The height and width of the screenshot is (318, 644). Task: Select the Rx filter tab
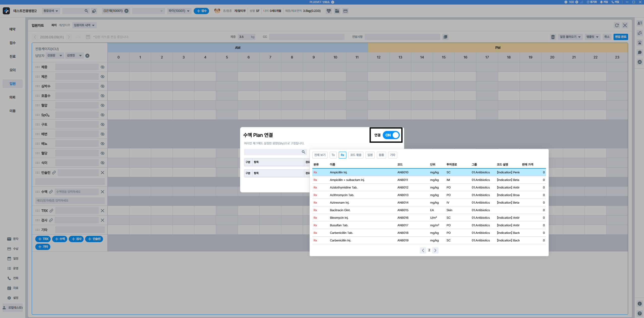342,155
